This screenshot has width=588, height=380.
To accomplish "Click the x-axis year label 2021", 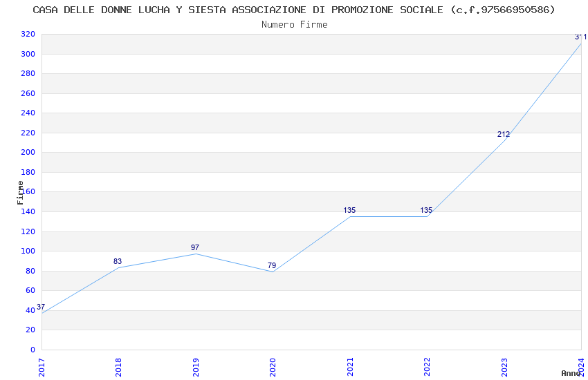I will [350, 368].
